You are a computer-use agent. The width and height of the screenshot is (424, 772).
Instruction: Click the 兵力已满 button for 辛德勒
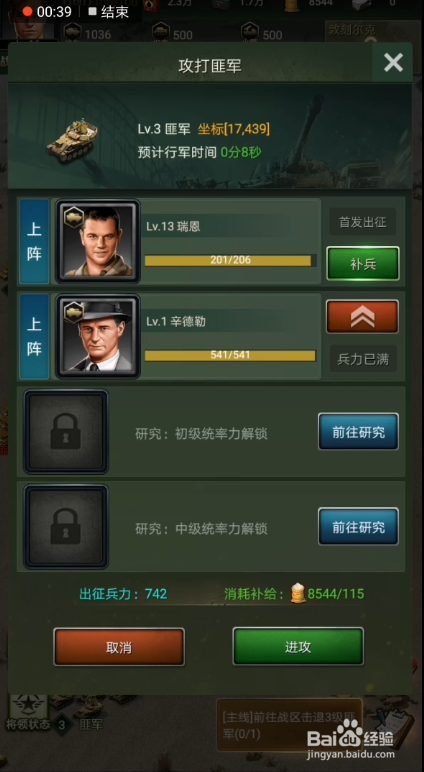click(363, 359)
